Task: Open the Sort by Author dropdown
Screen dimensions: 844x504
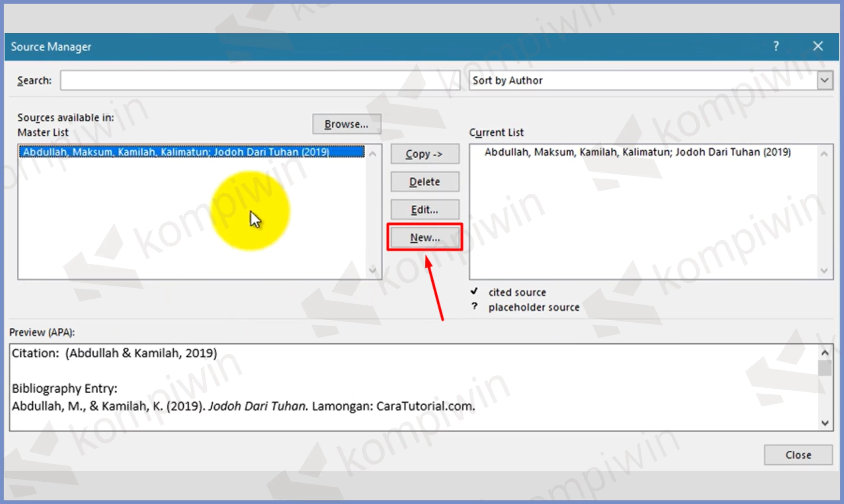Action: click(824, 80)
